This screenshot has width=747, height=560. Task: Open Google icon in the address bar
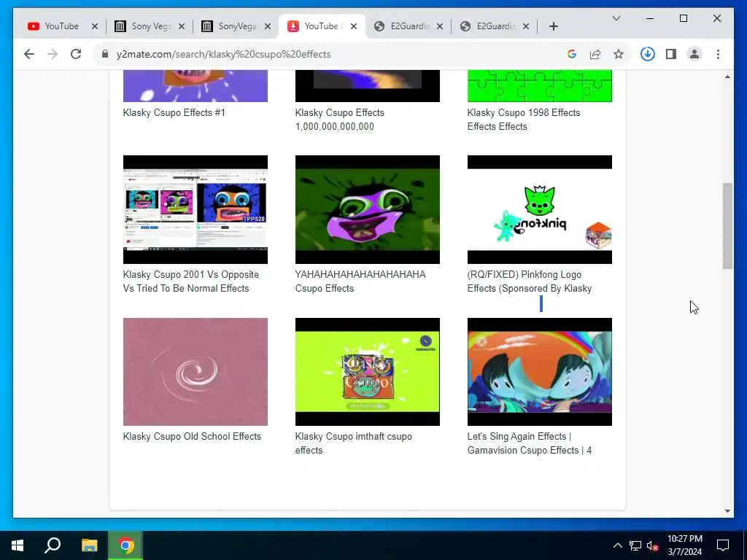[572, 54]
